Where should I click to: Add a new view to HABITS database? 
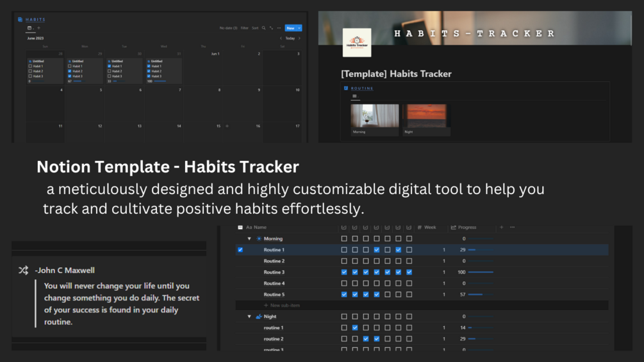point(38,28)
